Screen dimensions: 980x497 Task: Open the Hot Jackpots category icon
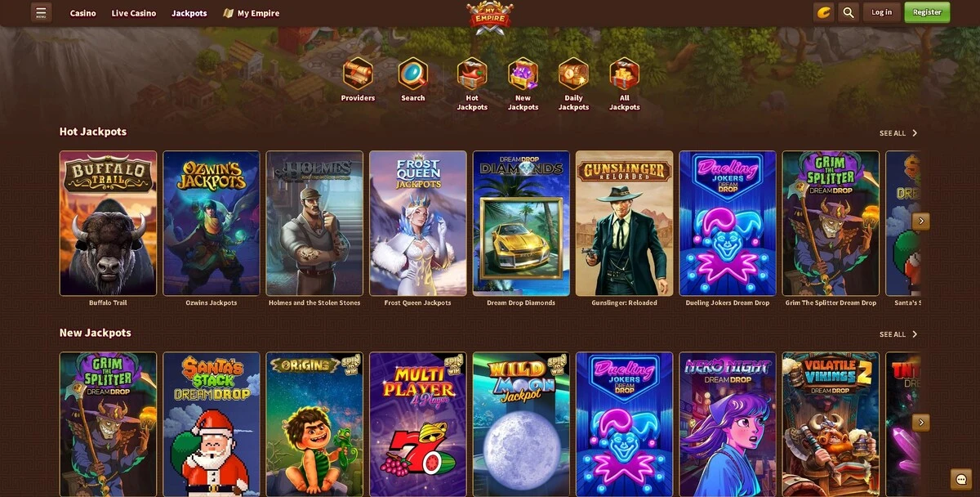tap(472, 74)
